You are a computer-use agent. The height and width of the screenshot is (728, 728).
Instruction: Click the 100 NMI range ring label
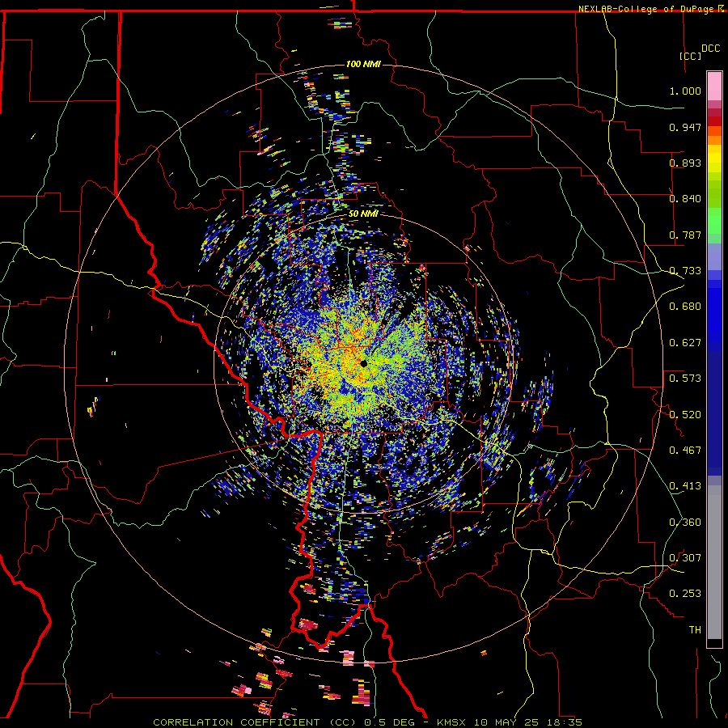tap(363, 64)
